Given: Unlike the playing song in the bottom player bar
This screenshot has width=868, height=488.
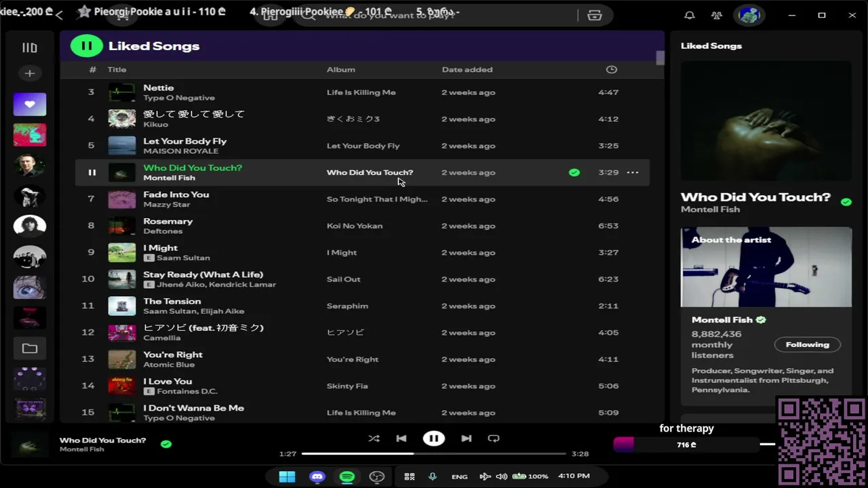Looking at the screenshot, I should pyautogui.click(x=166, y=444).
